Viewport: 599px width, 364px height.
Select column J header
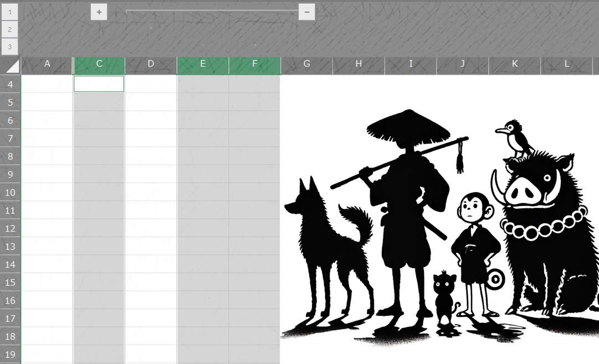(x=463, y=64)
